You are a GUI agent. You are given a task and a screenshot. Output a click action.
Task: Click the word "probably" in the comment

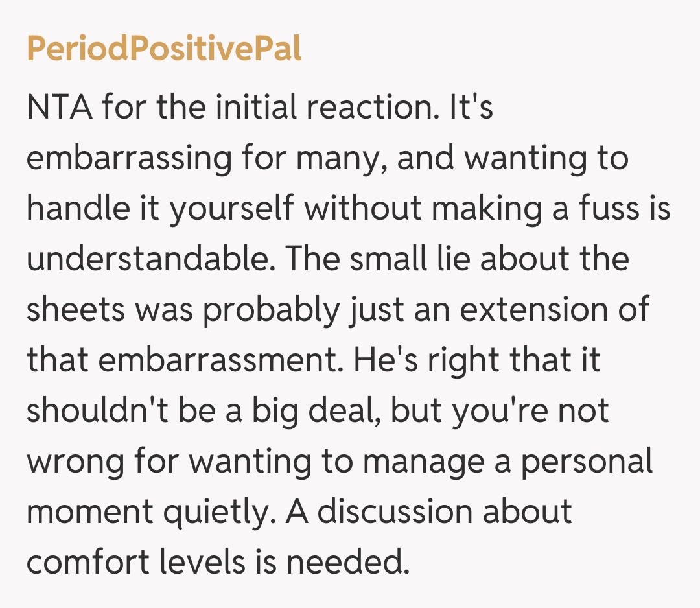click(x=270, y=310)
